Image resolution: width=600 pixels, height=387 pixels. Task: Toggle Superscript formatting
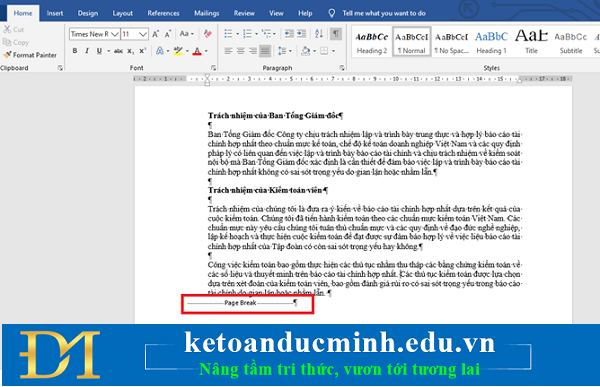(143, 51)
